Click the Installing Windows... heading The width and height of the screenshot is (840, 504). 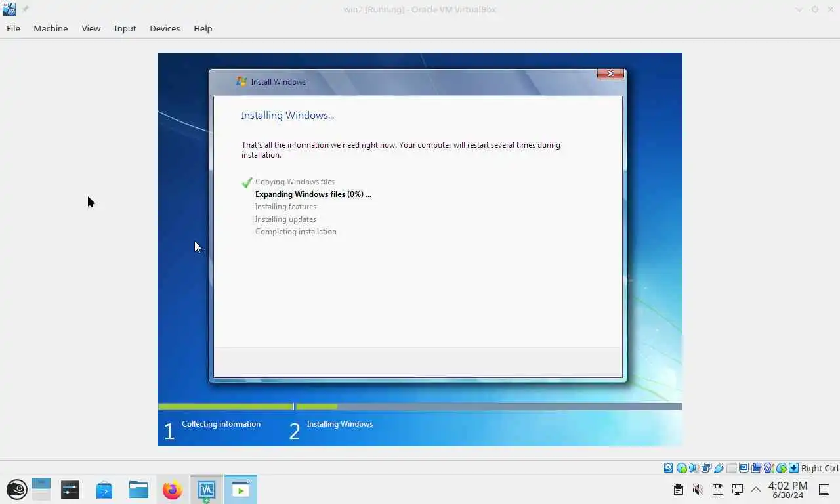(x=287, y=115)
